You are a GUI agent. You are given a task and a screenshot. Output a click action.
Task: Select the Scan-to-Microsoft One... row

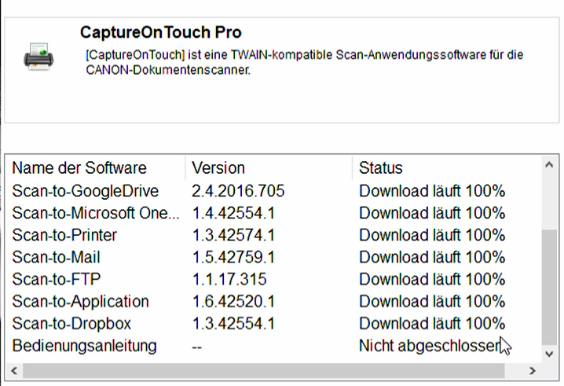pos(273,213)
